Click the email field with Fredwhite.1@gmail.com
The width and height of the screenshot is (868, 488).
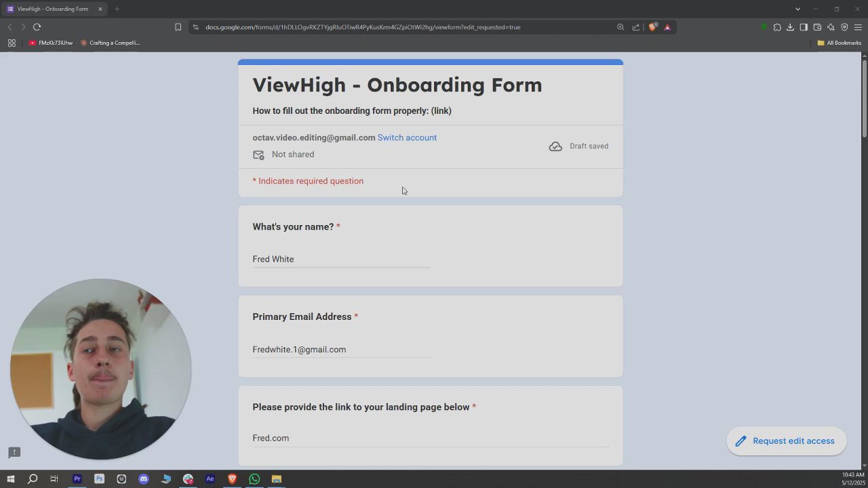pyautogui.click(x=341, y=349)
